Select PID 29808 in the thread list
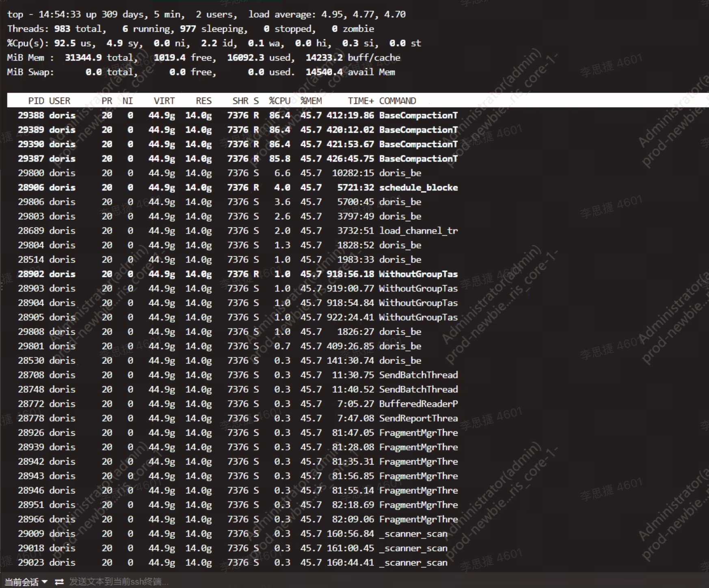The width and height of the screenshot is (709, 588). click(31, 331)
